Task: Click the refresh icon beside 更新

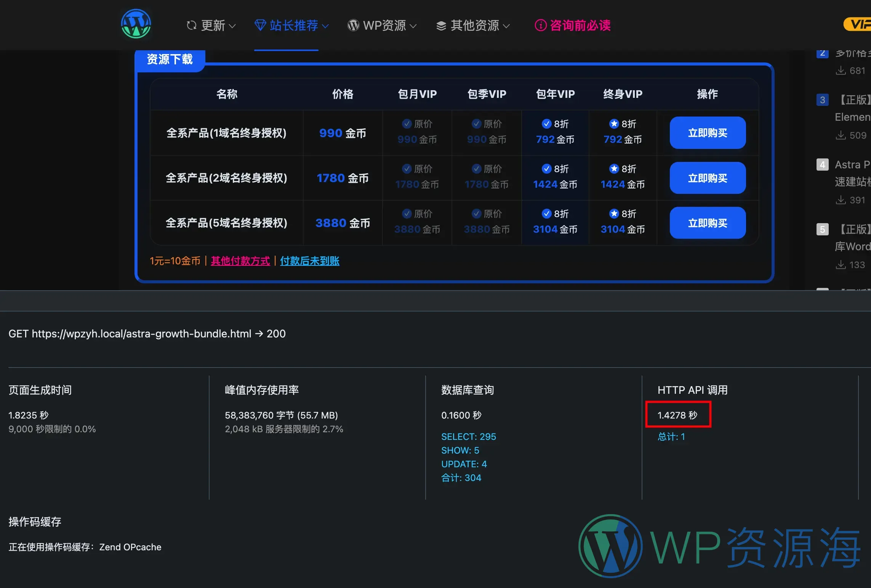Action: [192, 25]
